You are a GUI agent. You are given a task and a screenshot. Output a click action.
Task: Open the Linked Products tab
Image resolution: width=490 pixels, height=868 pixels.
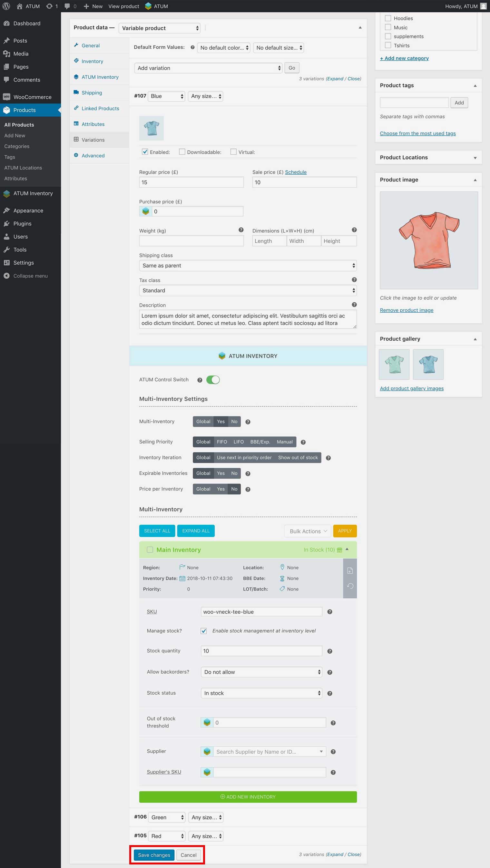[x=100, y=108]
